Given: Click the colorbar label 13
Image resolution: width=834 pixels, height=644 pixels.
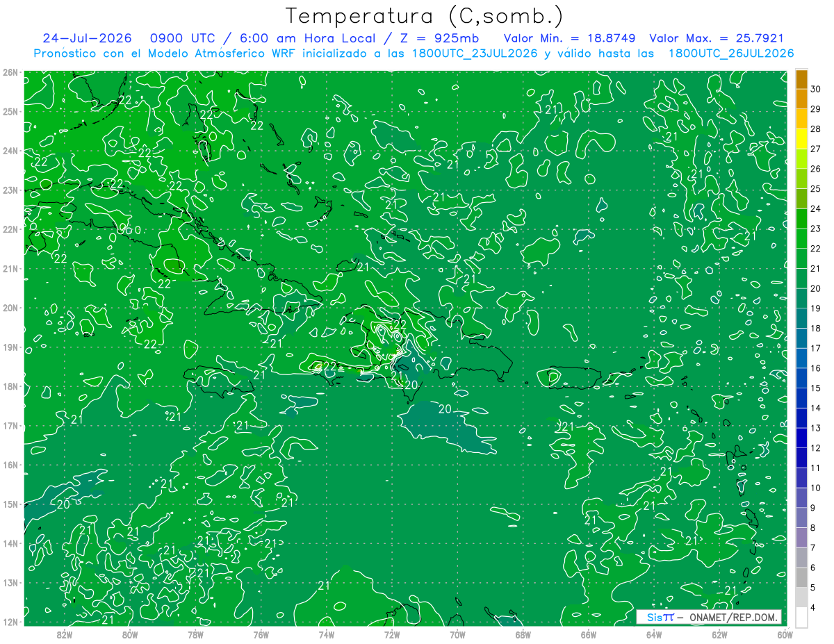Looking at the screenshot, I should 816,428.
